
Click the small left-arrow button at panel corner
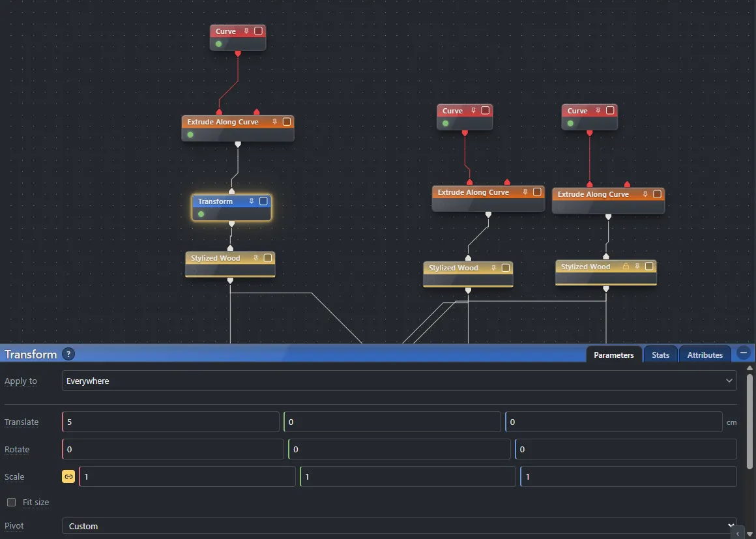(738, 533)
